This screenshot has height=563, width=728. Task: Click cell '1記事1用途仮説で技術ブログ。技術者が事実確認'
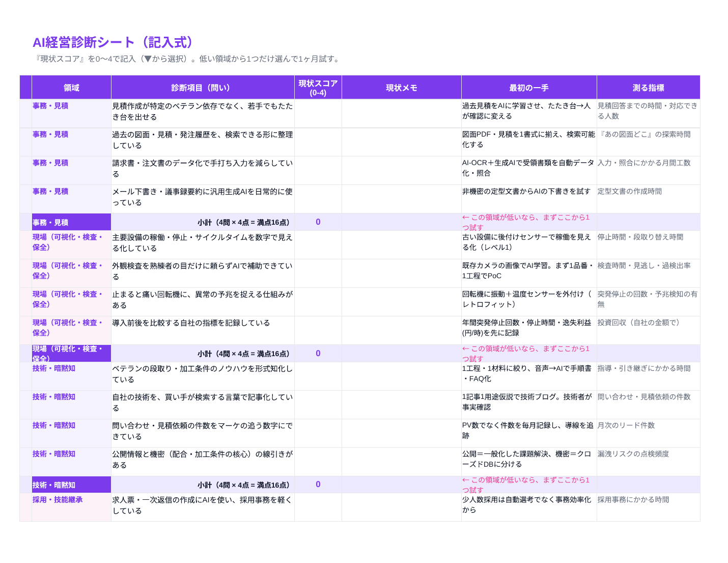(x=529, y=405)
